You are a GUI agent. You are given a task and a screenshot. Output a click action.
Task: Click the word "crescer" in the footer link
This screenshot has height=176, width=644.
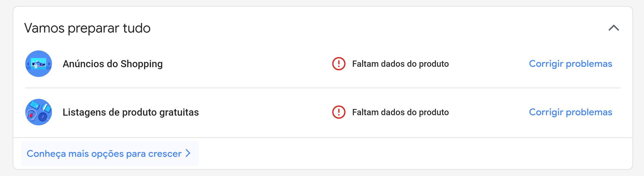(165, 154)
